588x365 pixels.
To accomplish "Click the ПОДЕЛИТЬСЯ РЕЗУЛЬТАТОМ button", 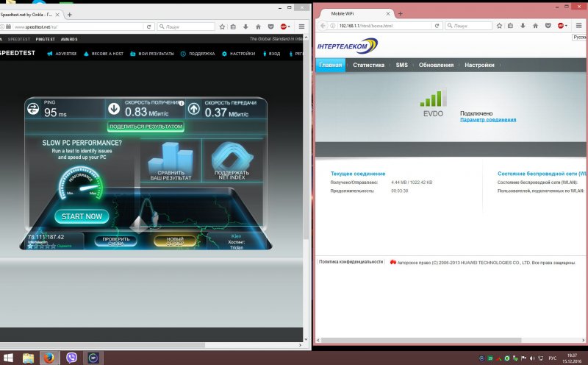I will pyautogui.click(x=146, y=127).
